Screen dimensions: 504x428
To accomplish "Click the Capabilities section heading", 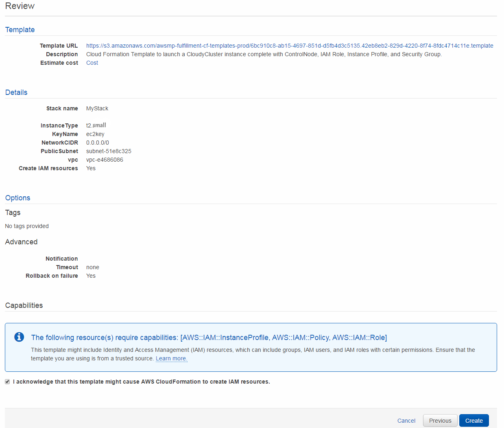I will (x=24, y=305).
